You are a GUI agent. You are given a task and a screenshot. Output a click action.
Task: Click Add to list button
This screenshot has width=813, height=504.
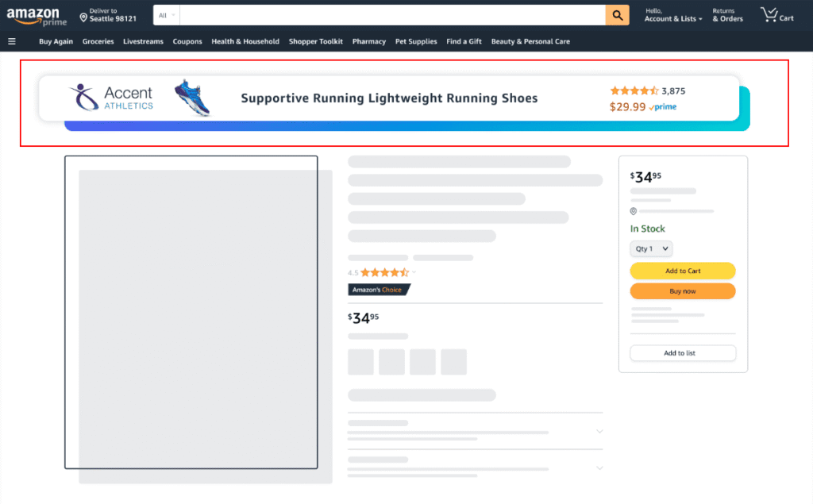(x=683, y=353)
